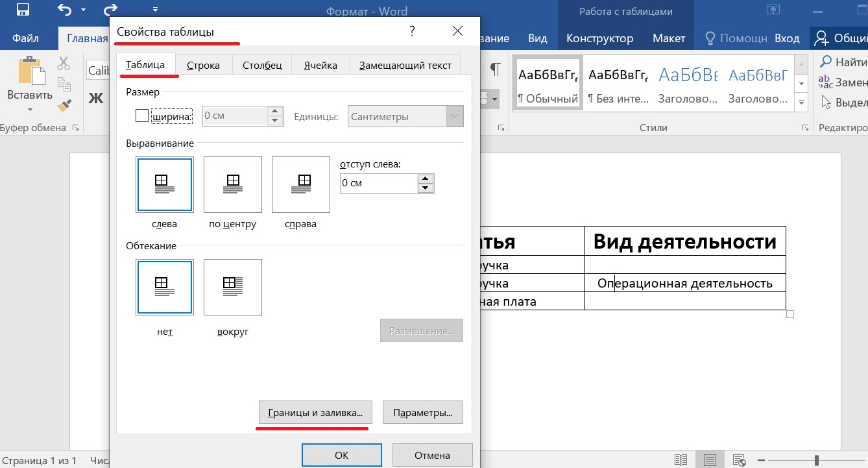Viewport: 868px width, 468px height.
Task: Cancel the dialog (Отмена)
Action: click(433, 456)
